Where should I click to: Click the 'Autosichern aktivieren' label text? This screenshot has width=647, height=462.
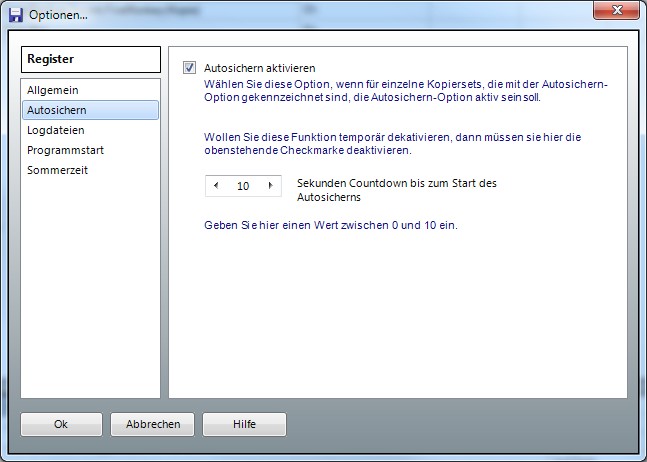(x=258, y=67)
